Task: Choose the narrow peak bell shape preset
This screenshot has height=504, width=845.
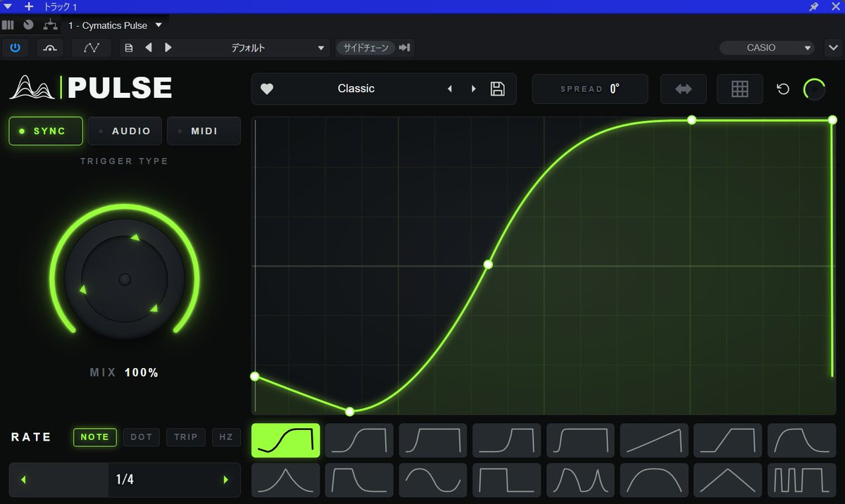Action: point(285,480)
